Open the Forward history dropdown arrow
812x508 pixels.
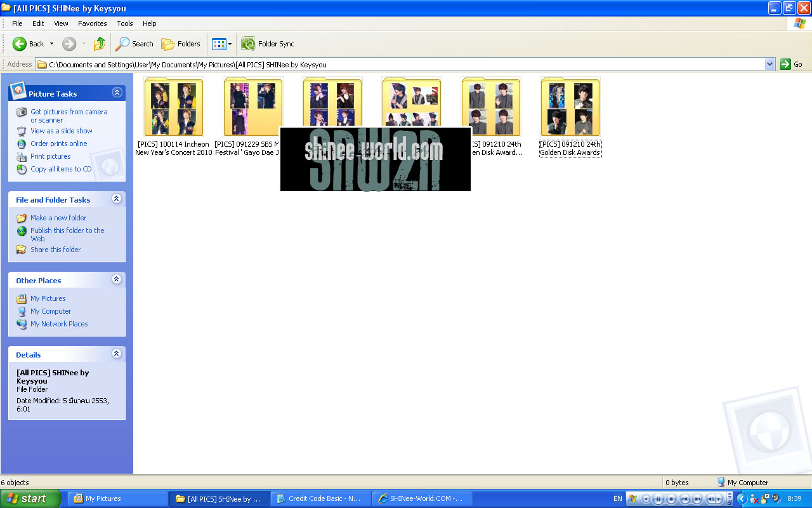point(84,44)
